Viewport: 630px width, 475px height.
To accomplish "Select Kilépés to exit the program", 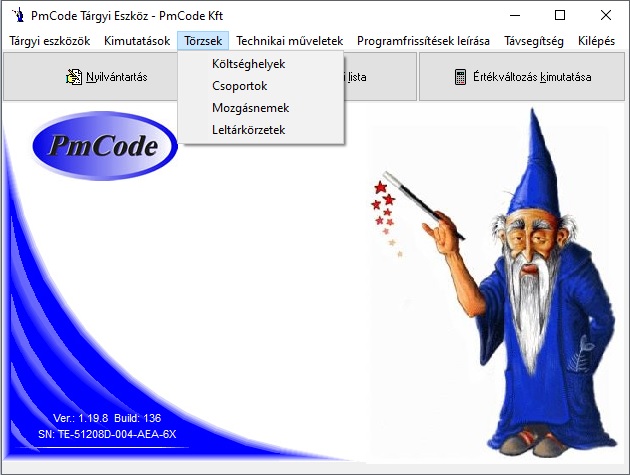I will 596,41.
